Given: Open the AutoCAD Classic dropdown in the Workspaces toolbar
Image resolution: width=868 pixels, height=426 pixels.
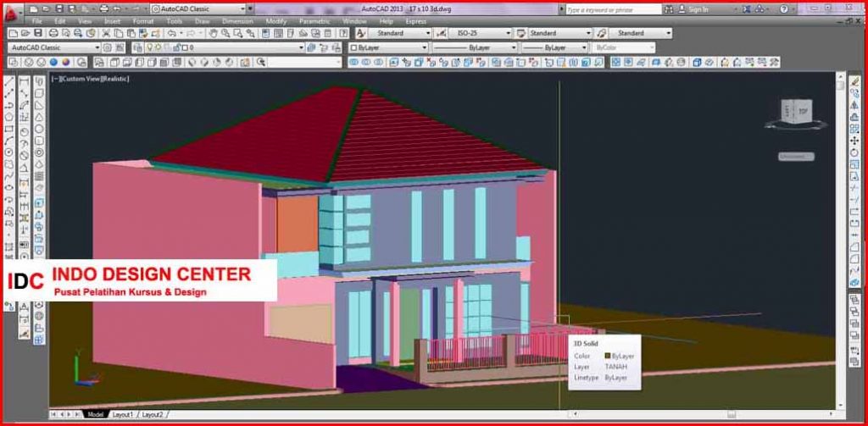Looking at the screenshot, I should pos(53,47).
